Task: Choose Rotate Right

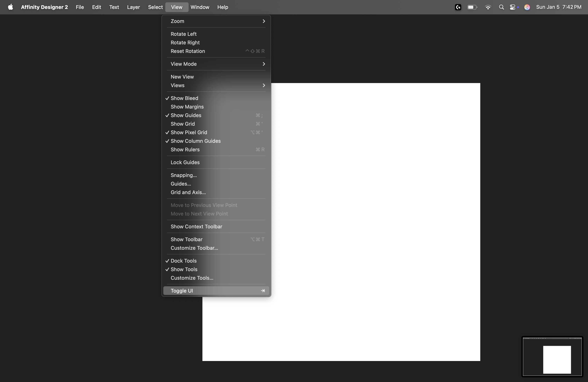Action: (x=216, y=43)
